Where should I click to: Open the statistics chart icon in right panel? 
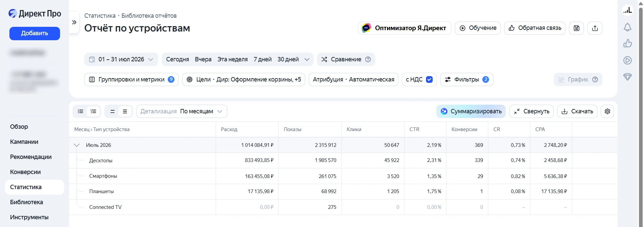pyautogui.click(x=627, y=10)
